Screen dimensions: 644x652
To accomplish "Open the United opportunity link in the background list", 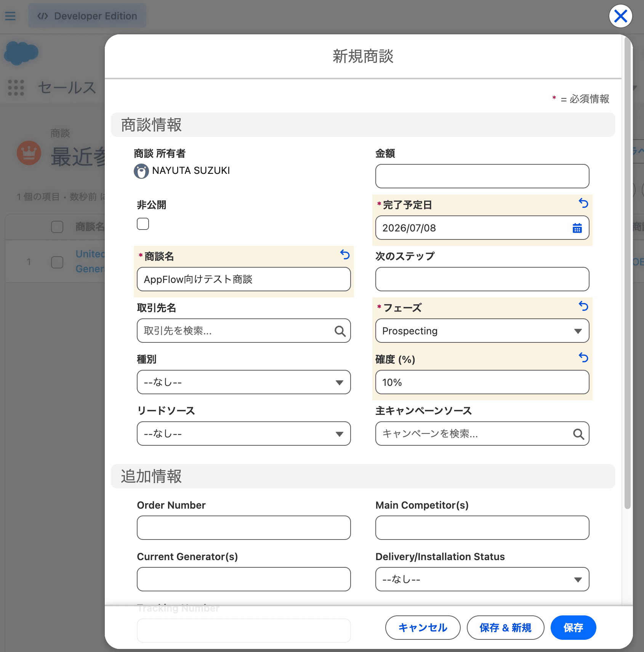I will pyautogui.click(x=90, y=262).
